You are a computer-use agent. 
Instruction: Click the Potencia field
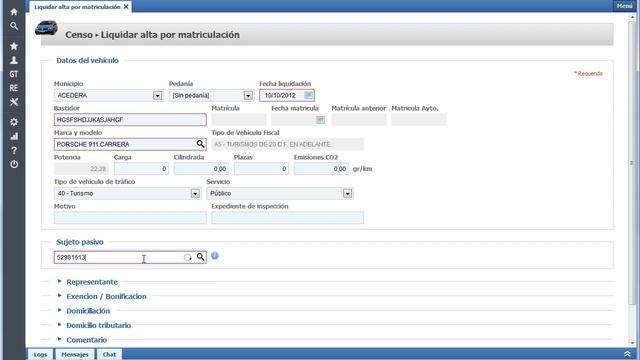pos(81,169)
